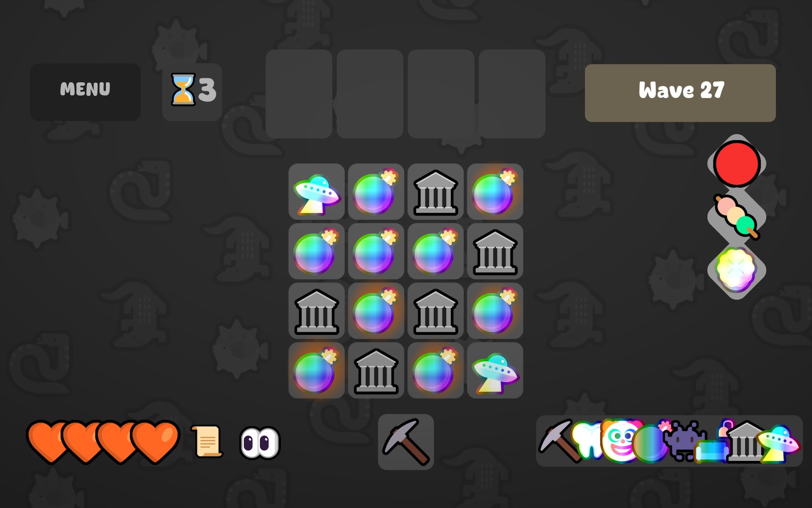Select the glowing rainbow shell item
Viewport: 812px width, 508px height.
[736, 269]
